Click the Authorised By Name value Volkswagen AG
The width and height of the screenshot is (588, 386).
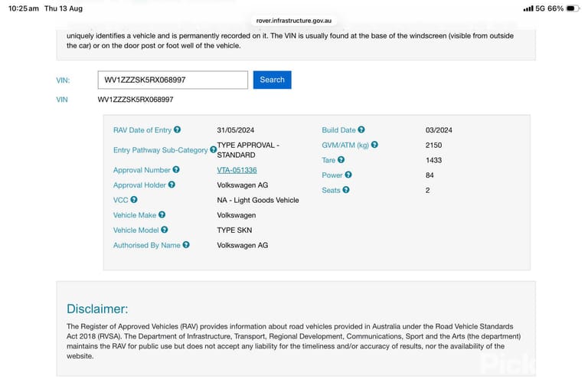[242, 245]
